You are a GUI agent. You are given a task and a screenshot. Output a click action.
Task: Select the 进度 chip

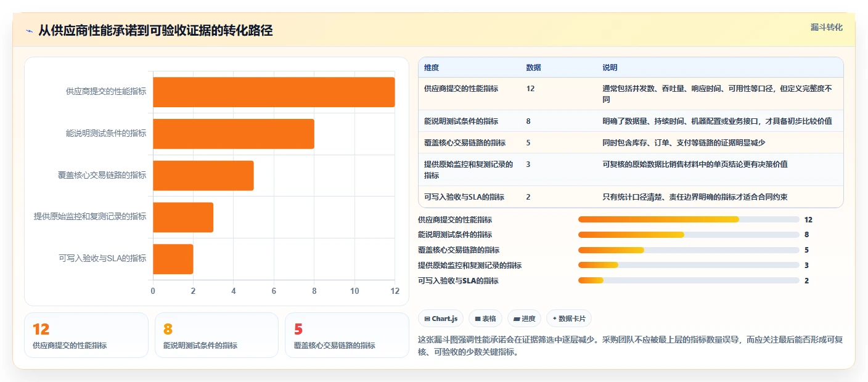point(525,319)
